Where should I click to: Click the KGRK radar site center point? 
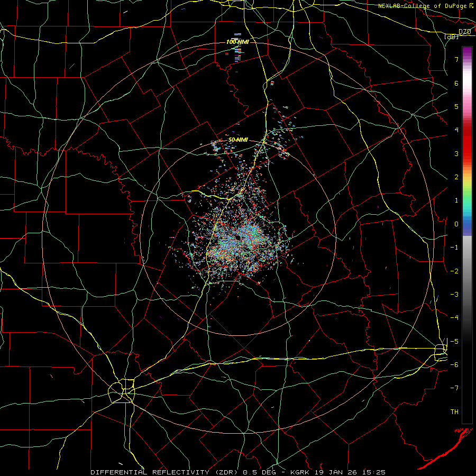point(237,237)
